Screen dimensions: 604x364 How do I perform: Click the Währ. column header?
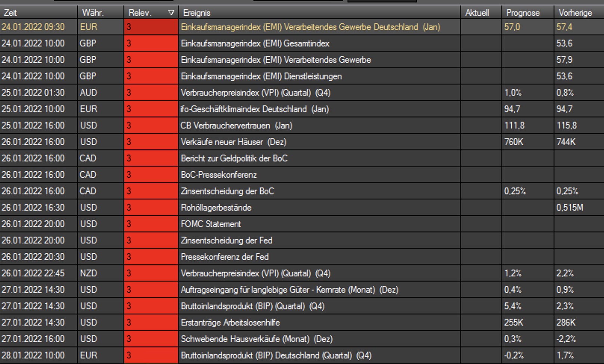click(93, 13)
